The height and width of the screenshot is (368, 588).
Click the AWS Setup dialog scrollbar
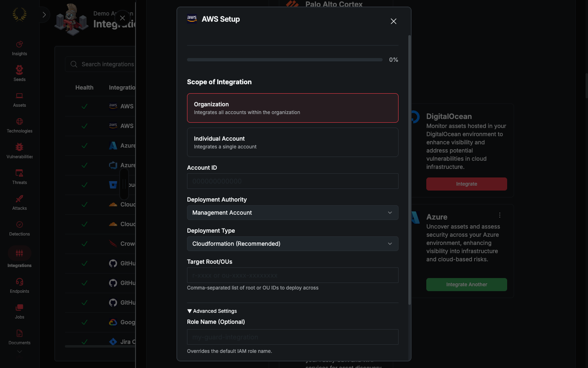[410, 170]
